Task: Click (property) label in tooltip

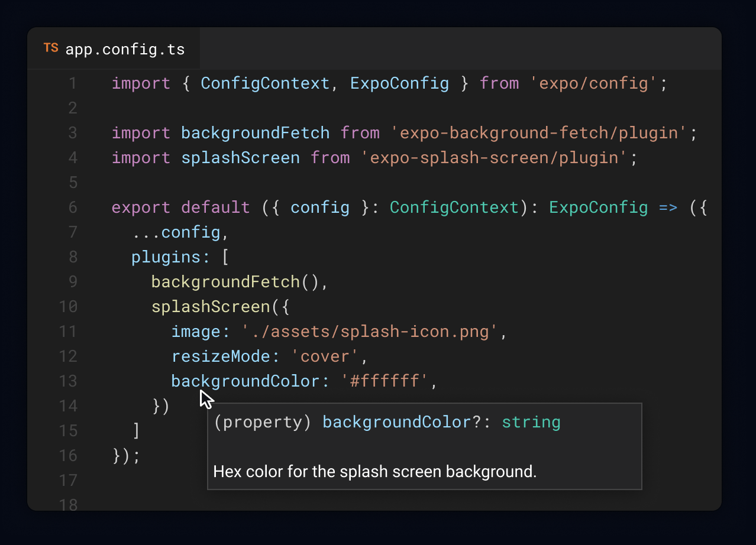Action: click(263, 422)
